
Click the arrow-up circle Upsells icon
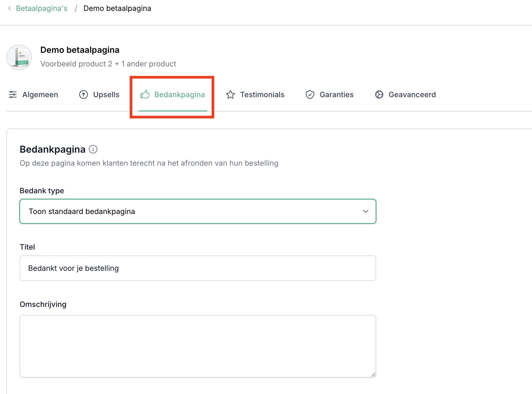84,95
